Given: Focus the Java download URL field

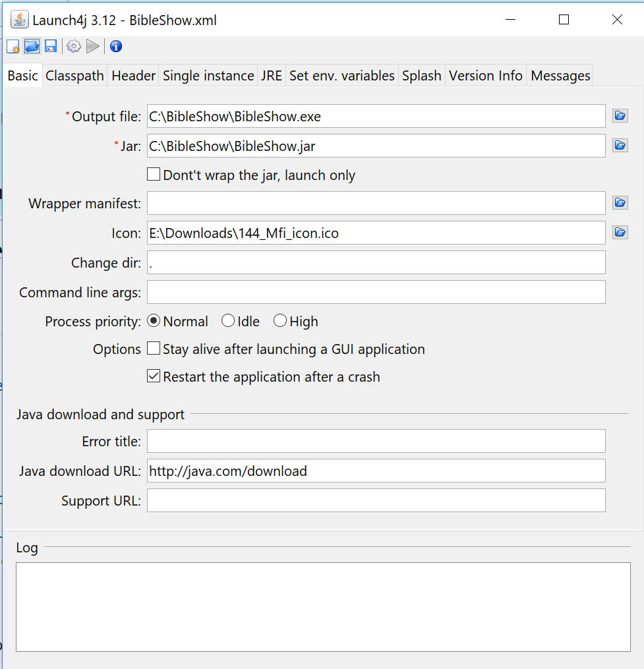Looking at the screenshot, I should [x=376, y=471].
